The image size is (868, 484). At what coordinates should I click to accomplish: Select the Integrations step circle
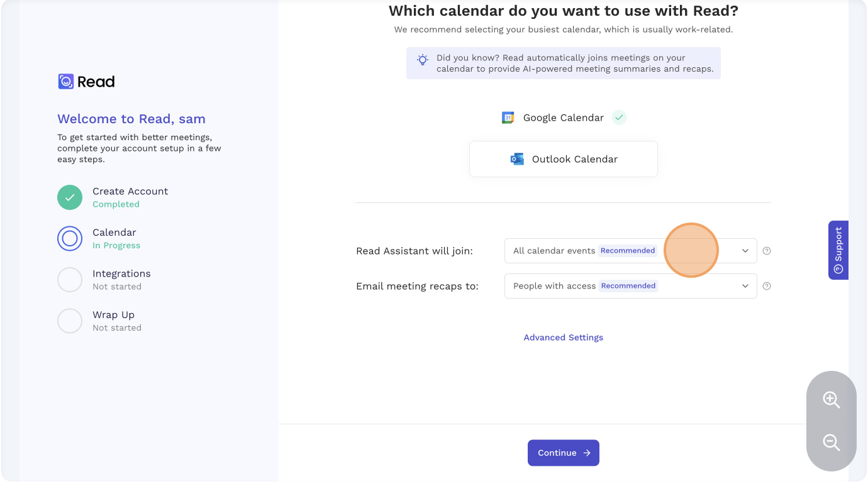tap(70, 280)
